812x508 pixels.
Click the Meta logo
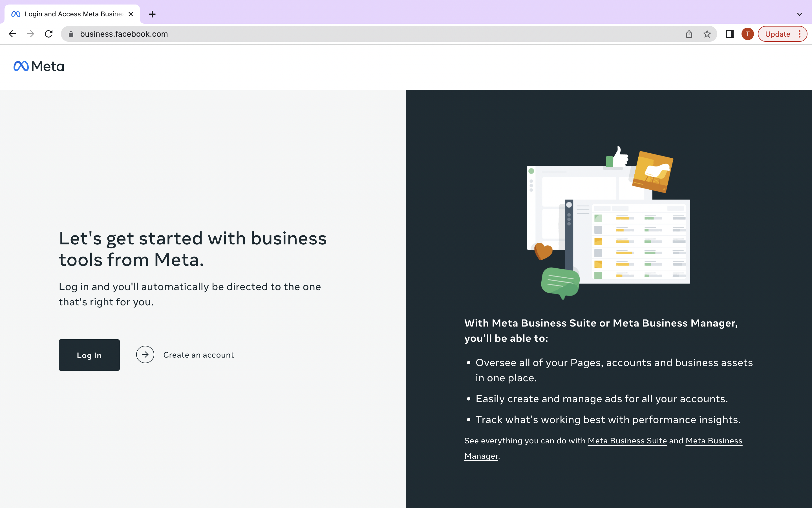(39, 66)
